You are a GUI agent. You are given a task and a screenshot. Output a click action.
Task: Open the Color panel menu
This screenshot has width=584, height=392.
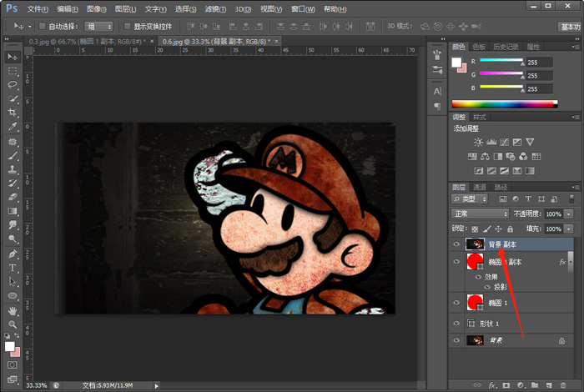pyautogui.click(x=575, y=47)
